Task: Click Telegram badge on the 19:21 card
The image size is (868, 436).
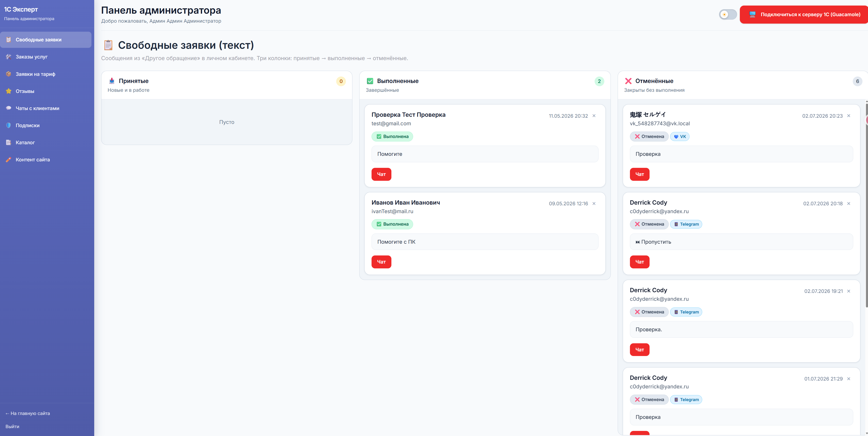Action: click(686, 312)
